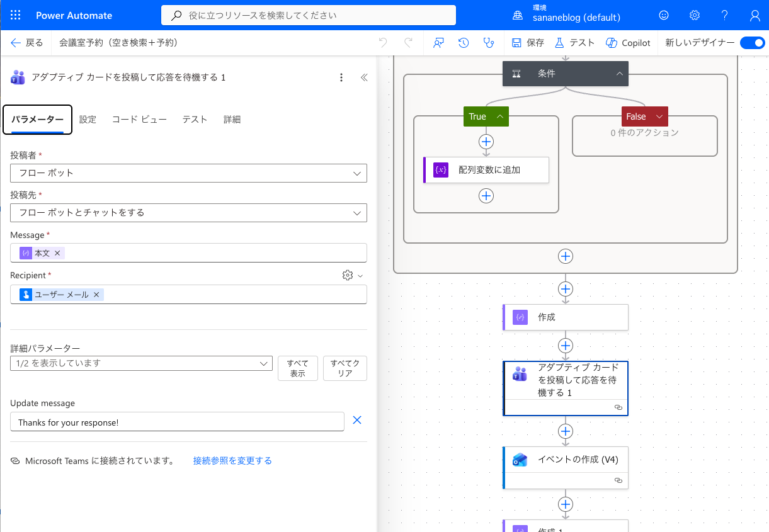Open the Recipient gear options menu

point(351,275)
